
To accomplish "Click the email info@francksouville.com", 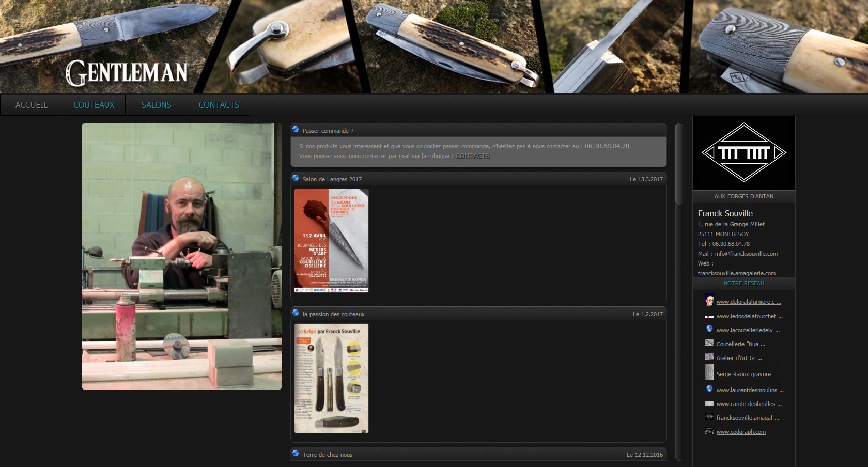I will click(746, 254).
